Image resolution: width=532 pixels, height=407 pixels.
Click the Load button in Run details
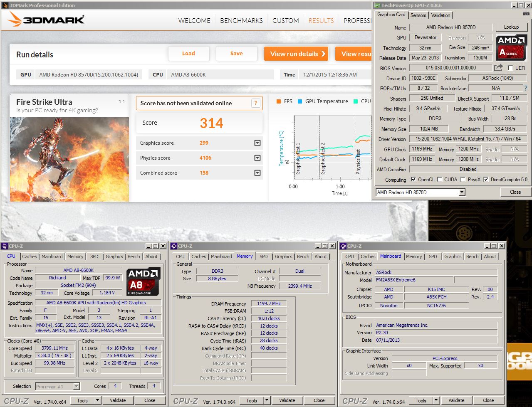[x=188, y=54]
